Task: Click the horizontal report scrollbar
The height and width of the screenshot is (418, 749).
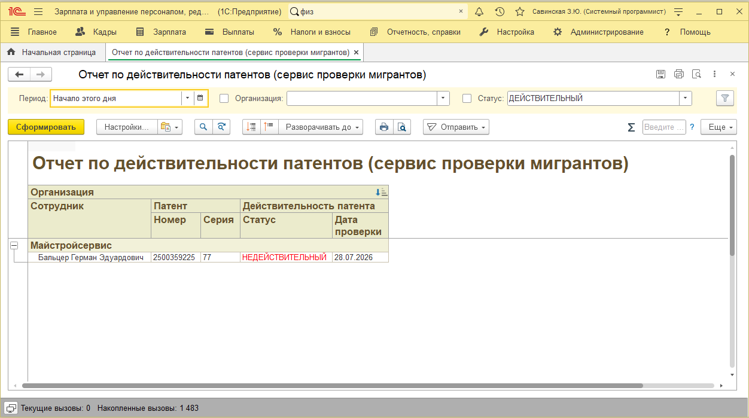Action: (x=332, y=386)
